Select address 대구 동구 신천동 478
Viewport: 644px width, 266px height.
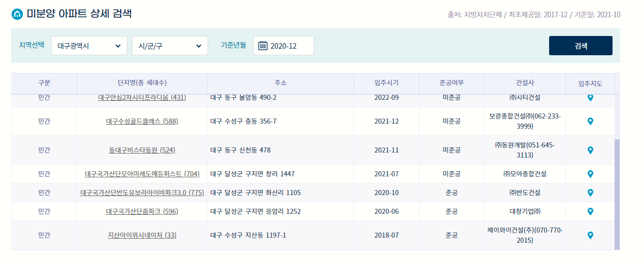click(x=241, y=150)
